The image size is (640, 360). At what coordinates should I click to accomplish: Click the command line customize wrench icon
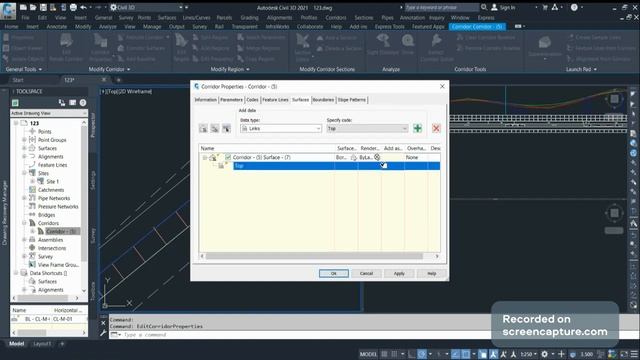point(103,333)
